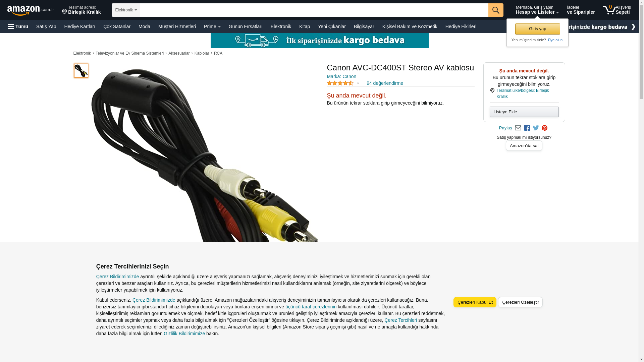The height and width of the screenshot is (362, 644).
Task: Share product on Twitter icon
Action: coord(536,128)
